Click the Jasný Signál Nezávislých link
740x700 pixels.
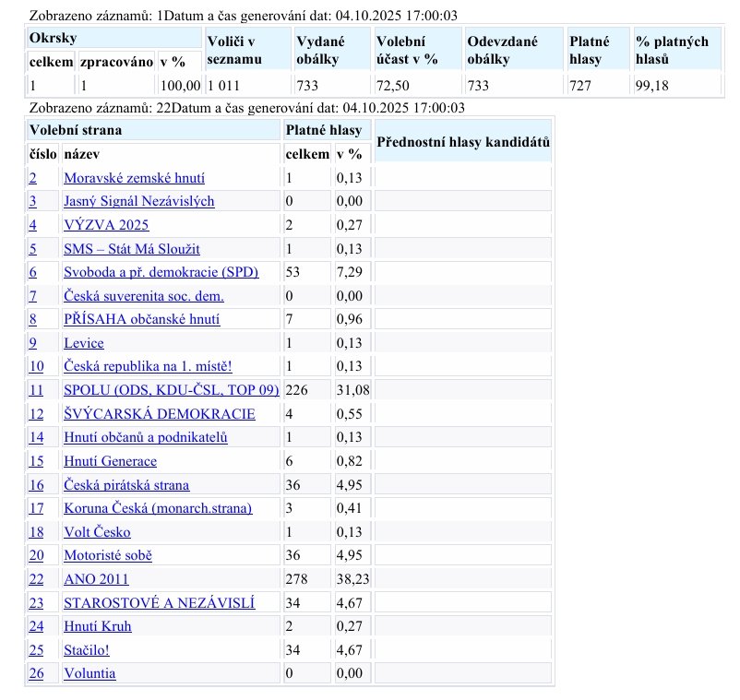(x=138, y=201)
